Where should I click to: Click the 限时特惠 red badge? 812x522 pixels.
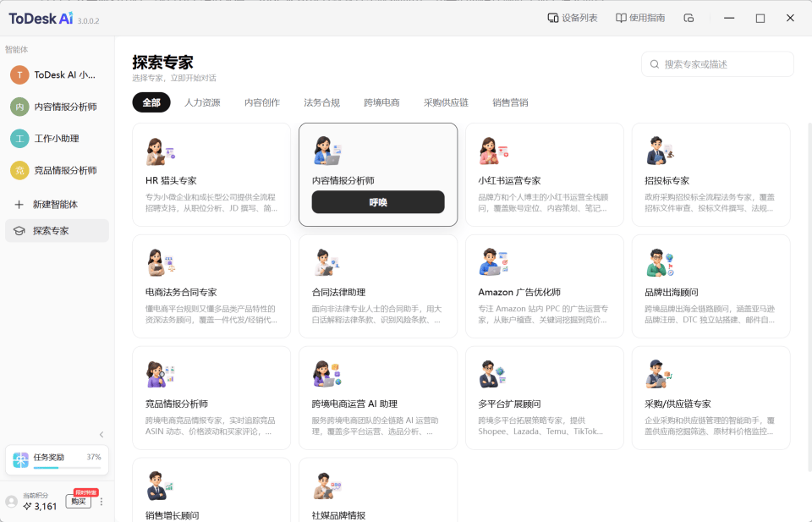pyautogui.click(x=86, y=492)
